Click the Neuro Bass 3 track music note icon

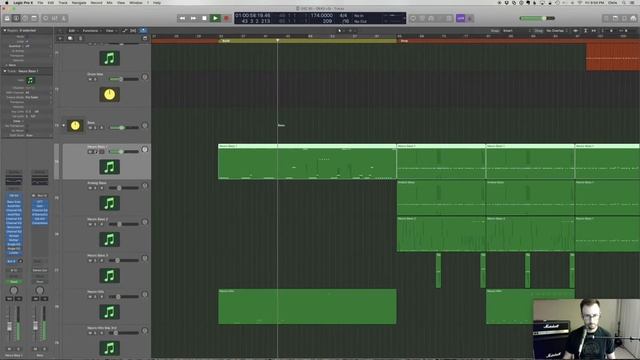[109, 276]
